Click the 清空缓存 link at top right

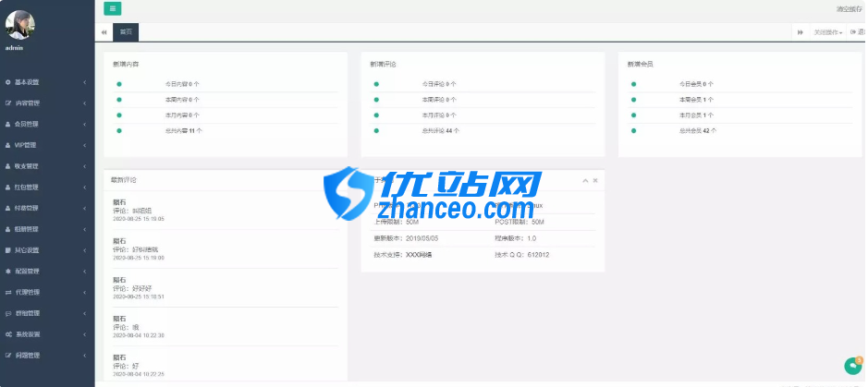click(850, 9)
